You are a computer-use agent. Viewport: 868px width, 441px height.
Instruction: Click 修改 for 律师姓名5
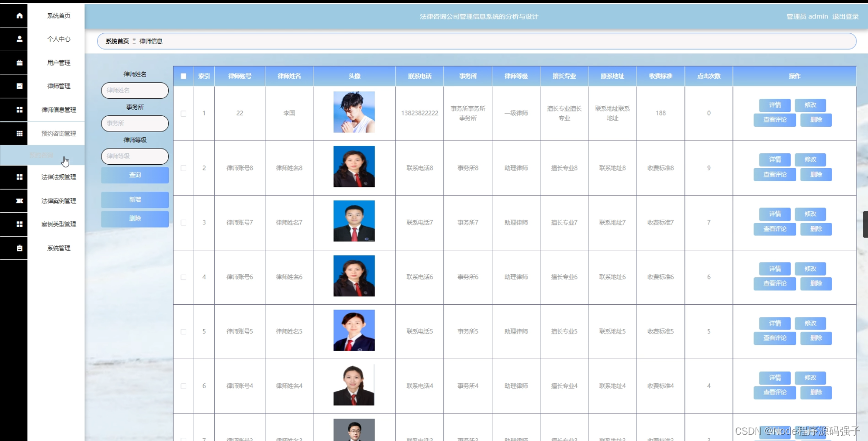810,323
